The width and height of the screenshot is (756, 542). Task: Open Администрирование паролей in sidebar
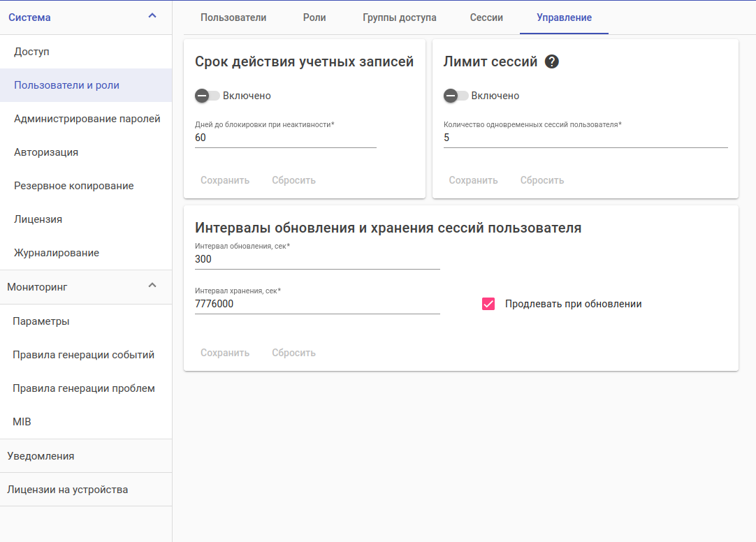click(87, 119)
